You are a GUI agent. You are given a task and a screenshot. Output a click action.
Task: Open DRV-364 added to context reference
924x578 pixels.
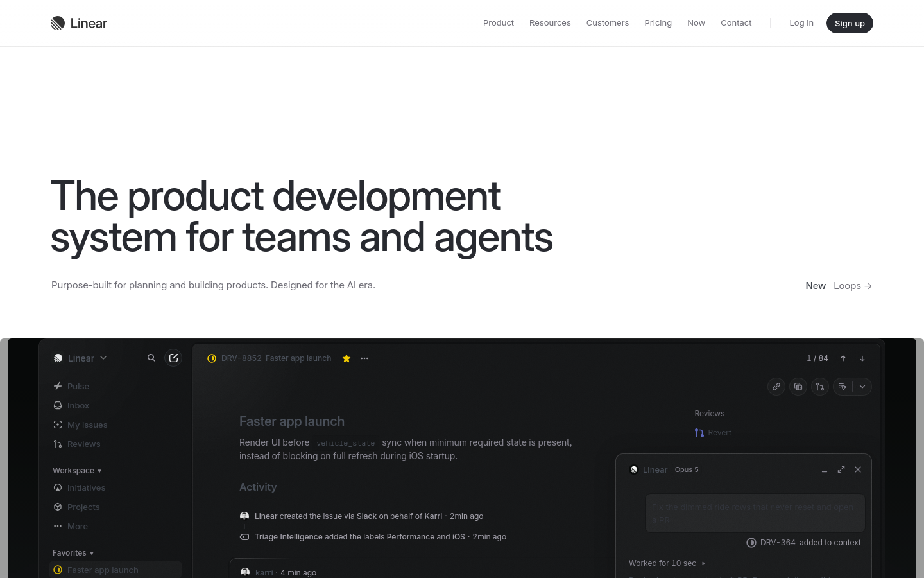tap(804, 543)
